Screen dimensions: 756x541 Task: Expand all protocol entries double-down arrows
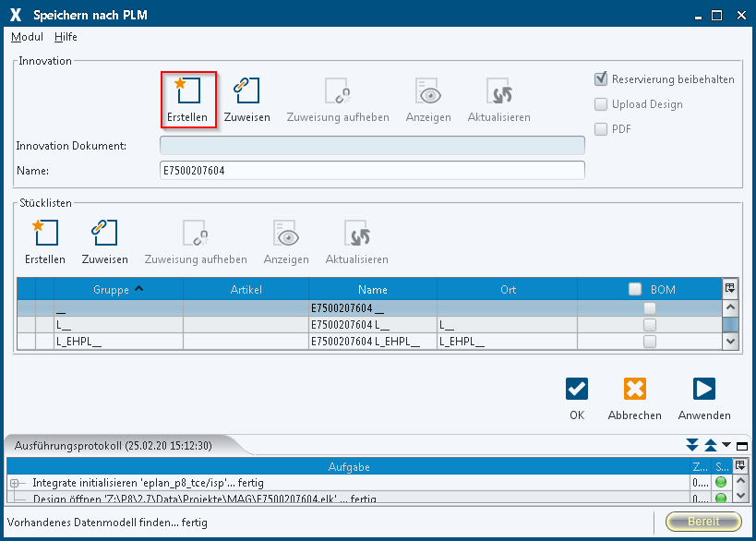[x=692, y=446]
